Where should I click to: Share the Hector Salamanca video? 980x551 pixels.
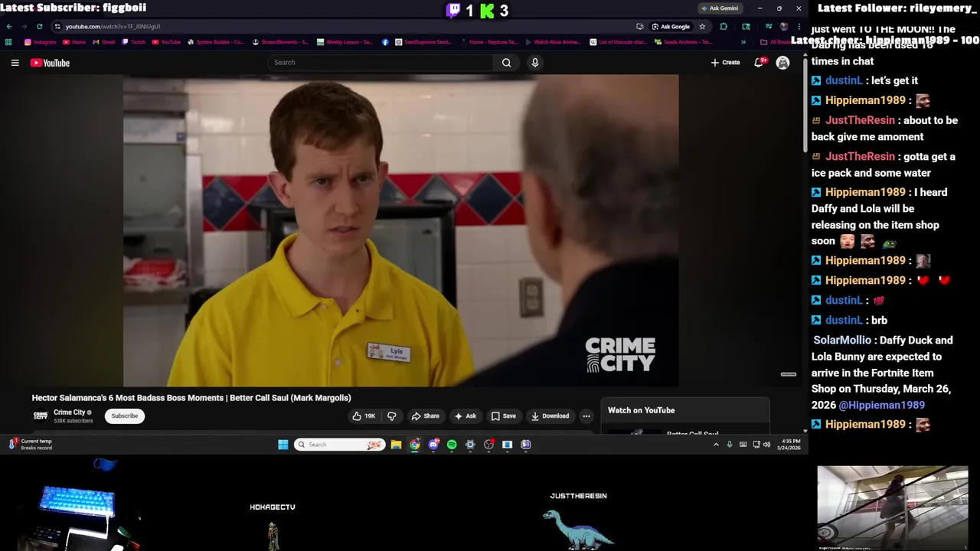point(425,416)
